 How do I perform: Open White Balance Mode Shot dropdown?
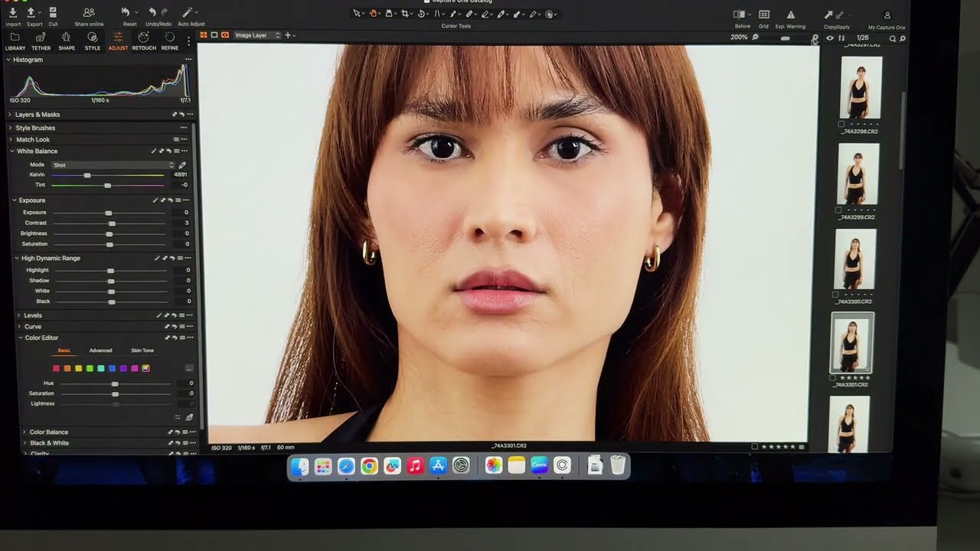tap(113, 165)
